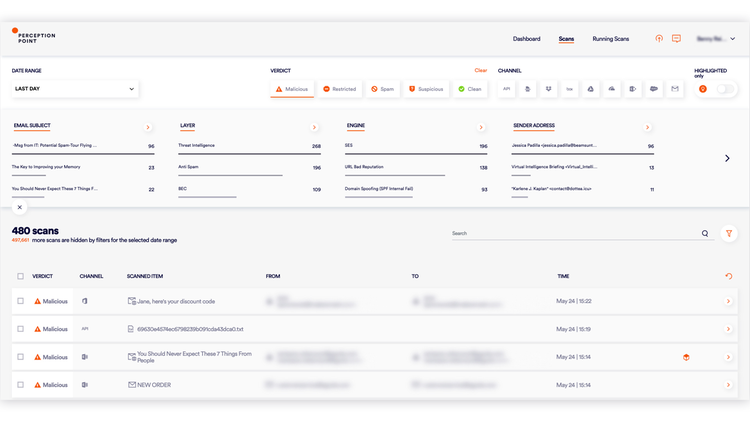Select the email envelope channel icon
This screenshot has width=750, height=422.
[675, 89]
